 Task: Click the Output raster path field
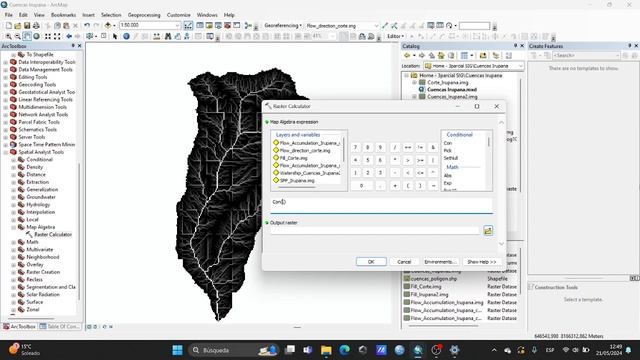coord(375,231)
